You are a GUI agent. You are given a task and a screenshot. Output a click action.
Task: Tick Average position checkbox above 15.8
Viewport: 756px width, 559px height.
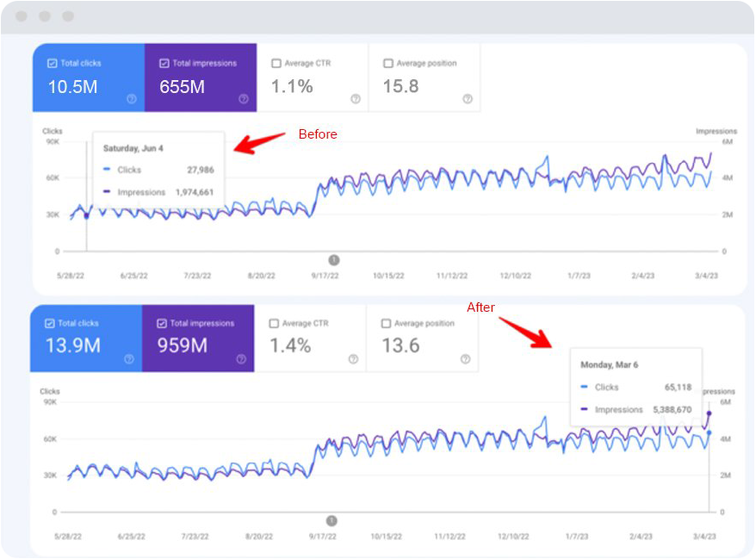[388, 63]
